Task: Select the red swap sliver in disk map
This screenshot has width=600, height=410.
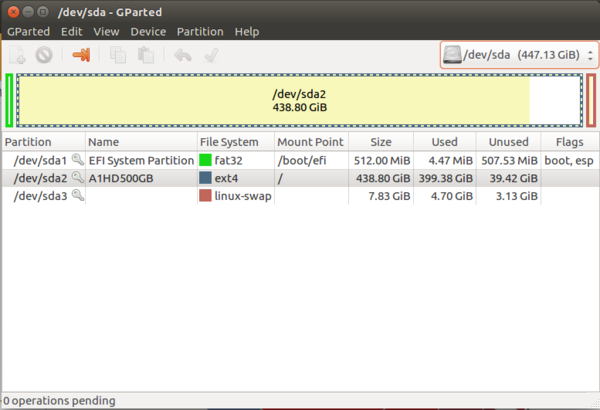Action: coord(591,100)
